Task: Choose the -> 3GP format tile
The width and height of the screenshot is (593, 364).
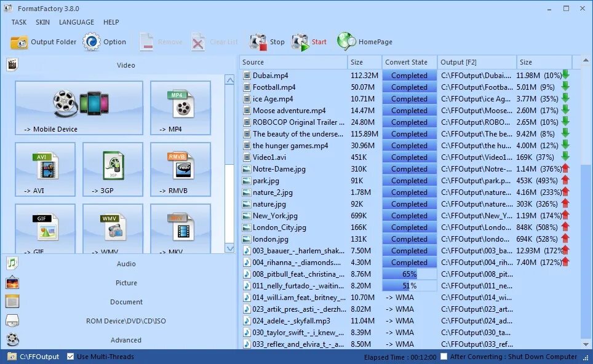Action: (x=113, y=169)
